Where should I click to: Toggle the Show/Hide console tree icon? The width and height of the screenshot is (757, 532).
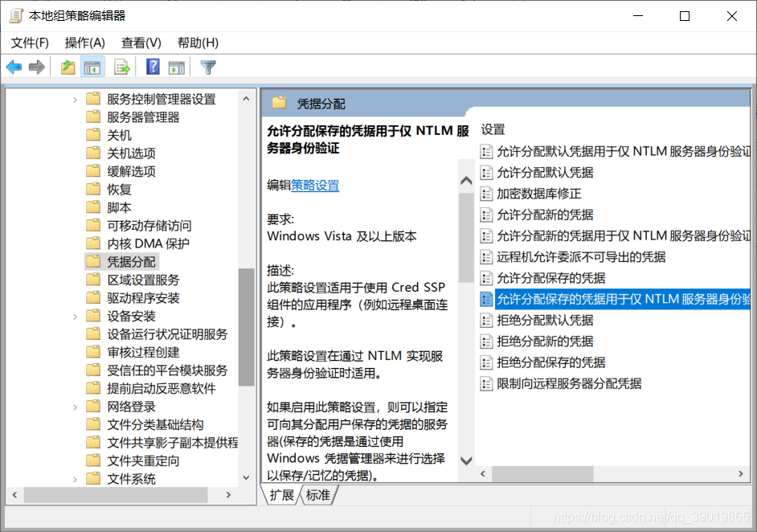point(92,68)
